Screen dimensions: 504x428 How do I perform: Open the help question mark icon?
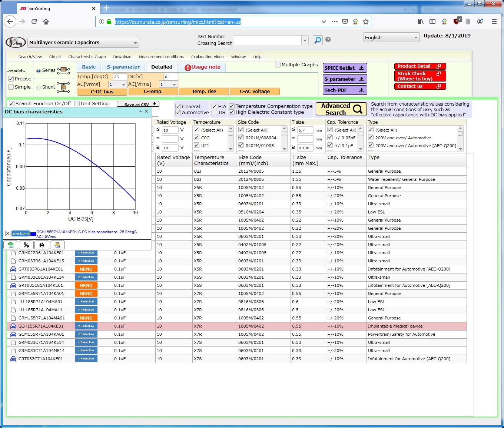(328, 40)
